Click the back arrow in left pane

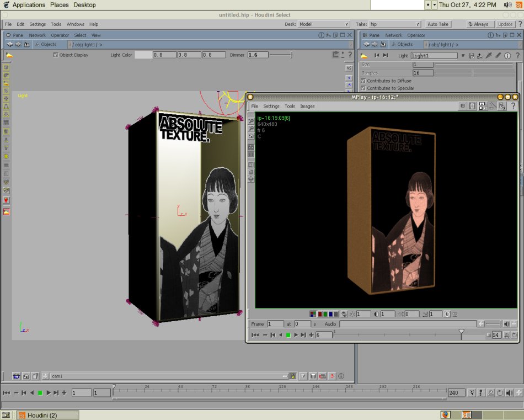click(10, 44)
